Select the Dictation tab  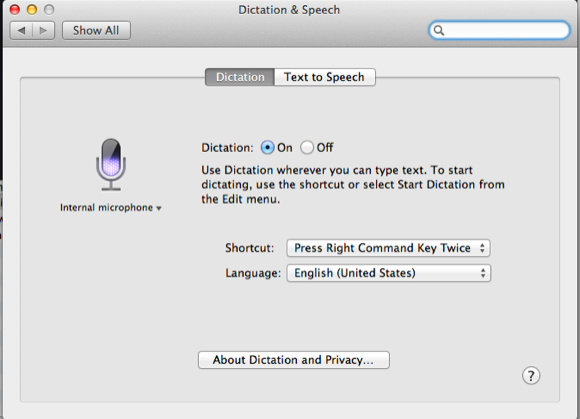pyautogui.click(x=240, y=77)
